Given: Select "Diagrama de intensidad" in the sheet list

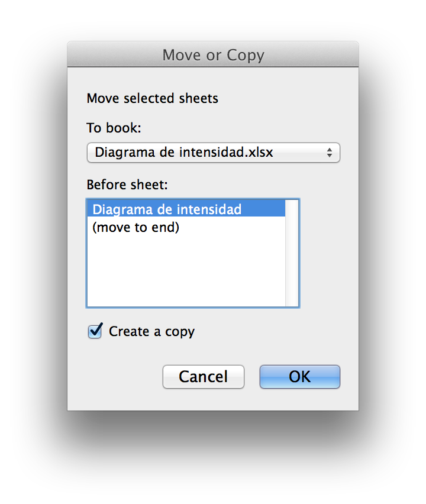Looking at the screenshot, I should (167, 209).
